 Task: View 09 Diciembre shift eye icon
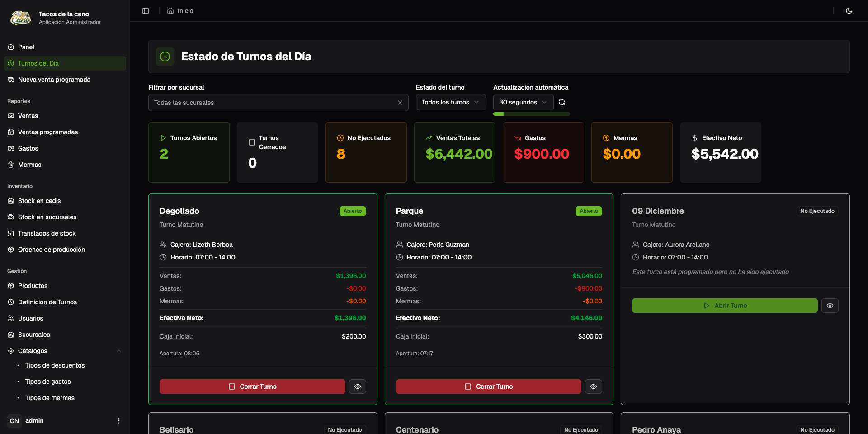tap(830, 306)
